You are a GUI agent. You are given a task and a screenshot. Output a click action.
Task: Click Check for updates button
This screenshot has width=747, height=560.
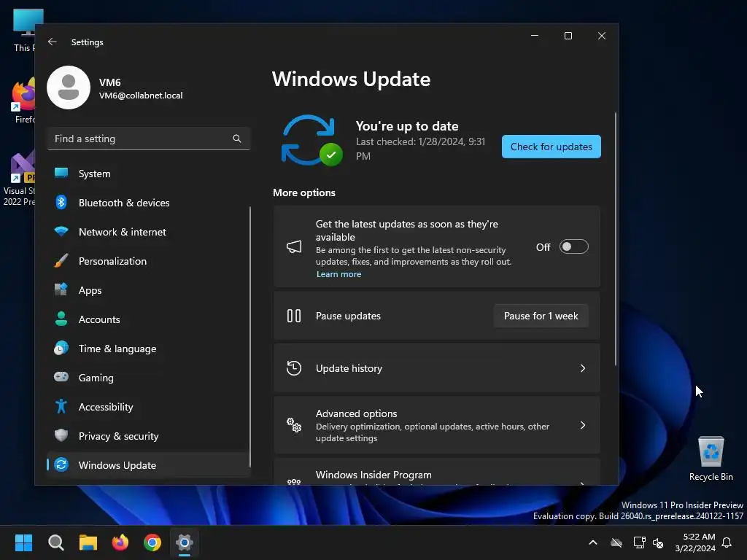tap(551, 147)
